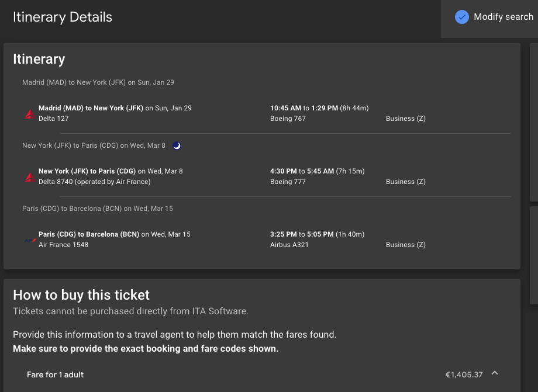This screenshot has width=538, height=392.
Task: Click the Delta logo for flight Delta 127
Action: 30,114
